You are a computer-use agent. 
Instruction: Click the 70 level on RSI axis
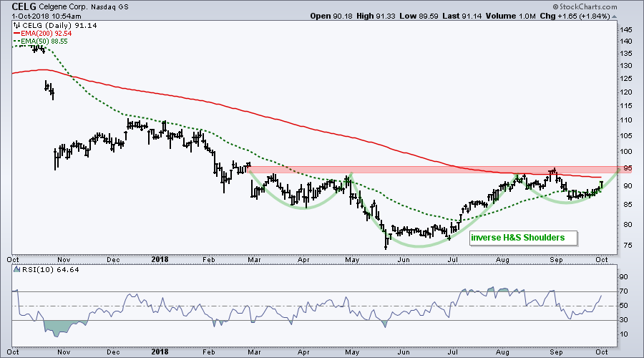click(x=624, y=291)
